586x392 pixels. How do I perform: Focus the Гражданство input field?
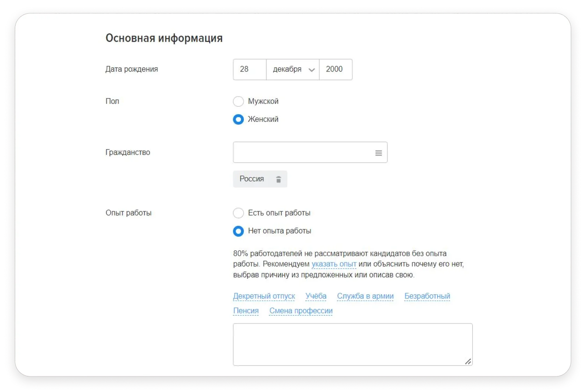coord(310,153)
